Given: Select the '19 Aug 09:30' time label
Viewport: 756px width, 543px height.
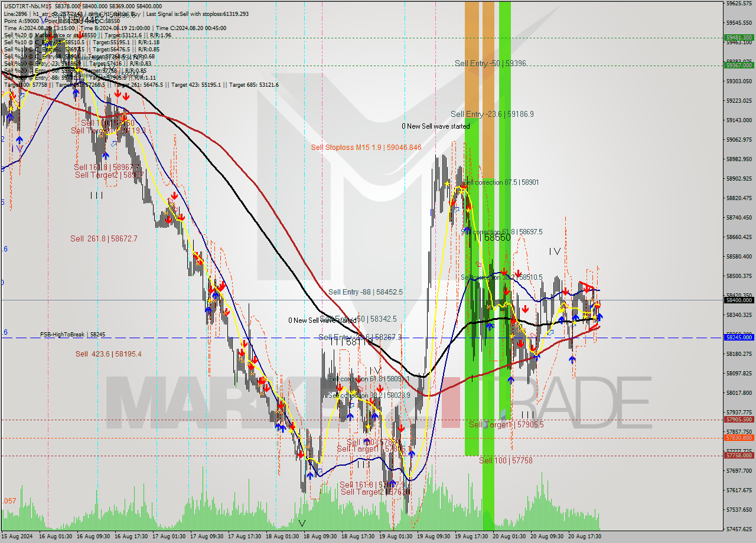Looking at the screenshot, I should point(434,537).
